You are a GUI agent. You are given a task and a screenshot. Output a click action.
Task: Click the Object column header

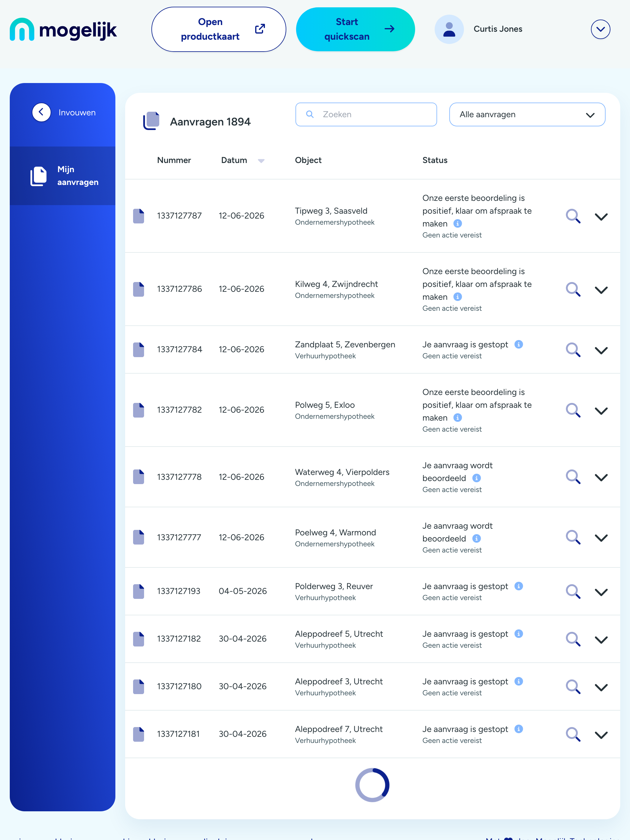[x=308, y=160]
